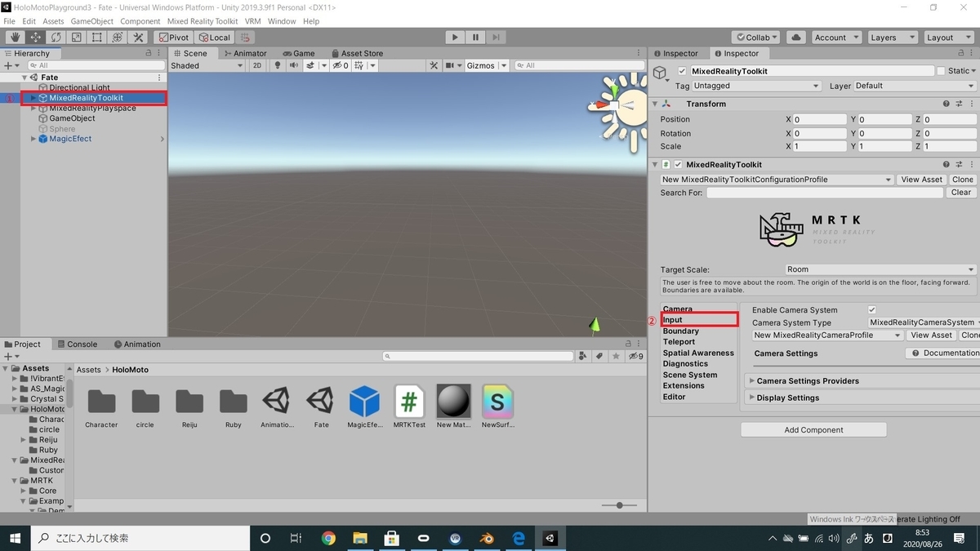Open Scene component tools icon
The height and width of the screenshot is (551, 980).
(434, 65)
